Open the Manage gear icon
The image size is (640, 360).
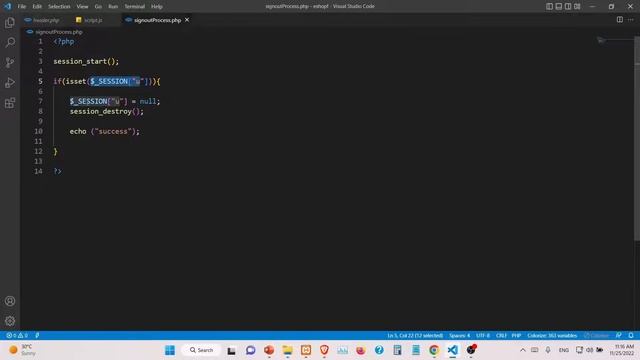pos(10,321)
